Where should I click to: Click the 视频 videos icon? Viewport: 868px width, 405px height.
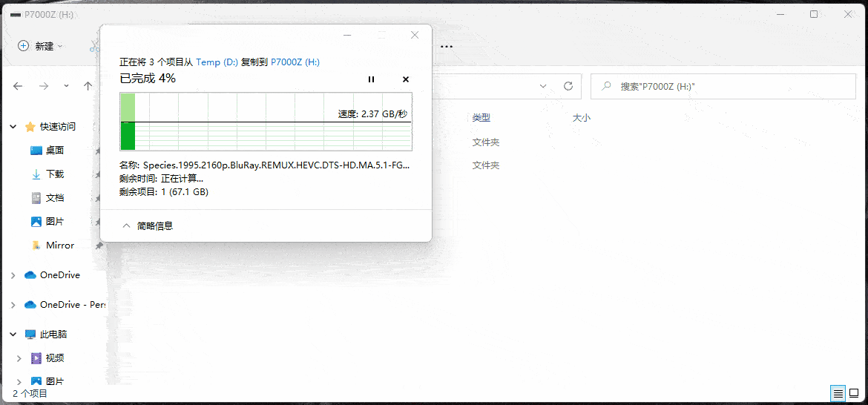[36, 358]
